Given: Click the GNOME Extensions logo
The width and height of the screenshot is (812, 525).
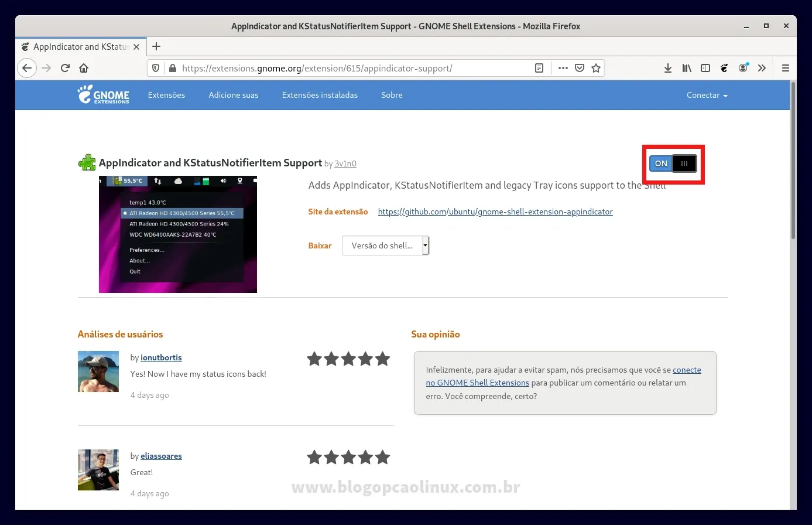Looking at the screenshot, I should (x=103, y=94).
